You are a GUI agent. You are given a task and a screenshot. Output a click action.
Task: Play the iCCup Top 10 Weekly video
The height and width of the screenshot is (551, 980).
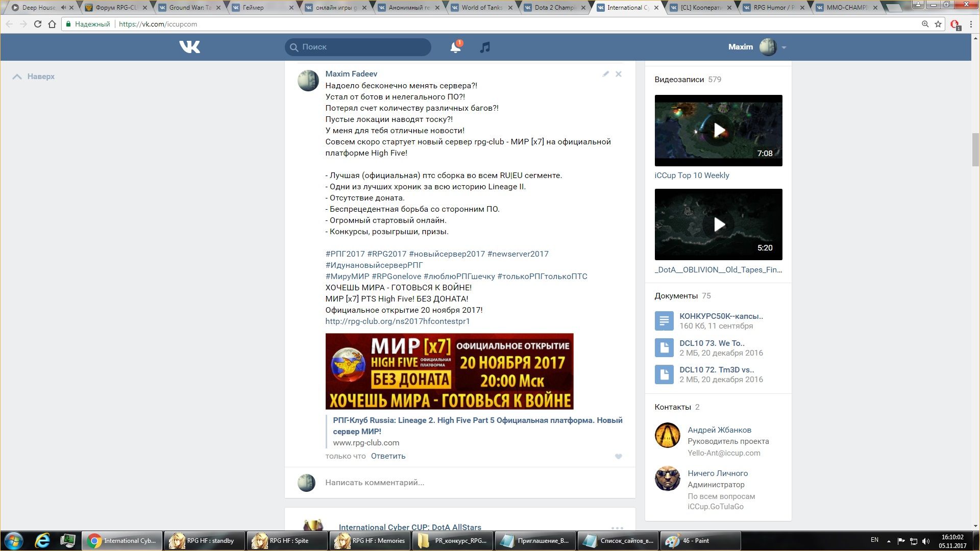pyautogui.click(x=718, y=131)
